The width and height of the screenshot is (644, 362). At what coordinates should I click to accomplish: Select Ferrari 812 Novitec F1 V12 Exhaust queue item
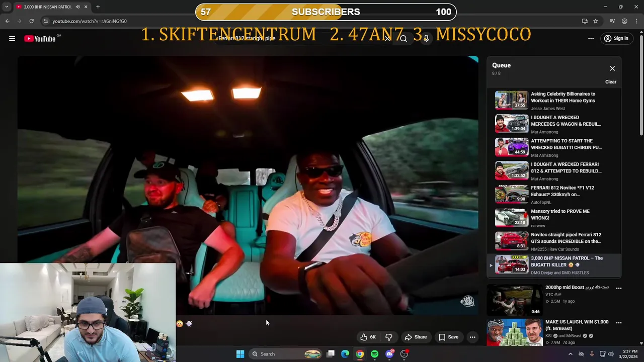[x=553, y=195]
